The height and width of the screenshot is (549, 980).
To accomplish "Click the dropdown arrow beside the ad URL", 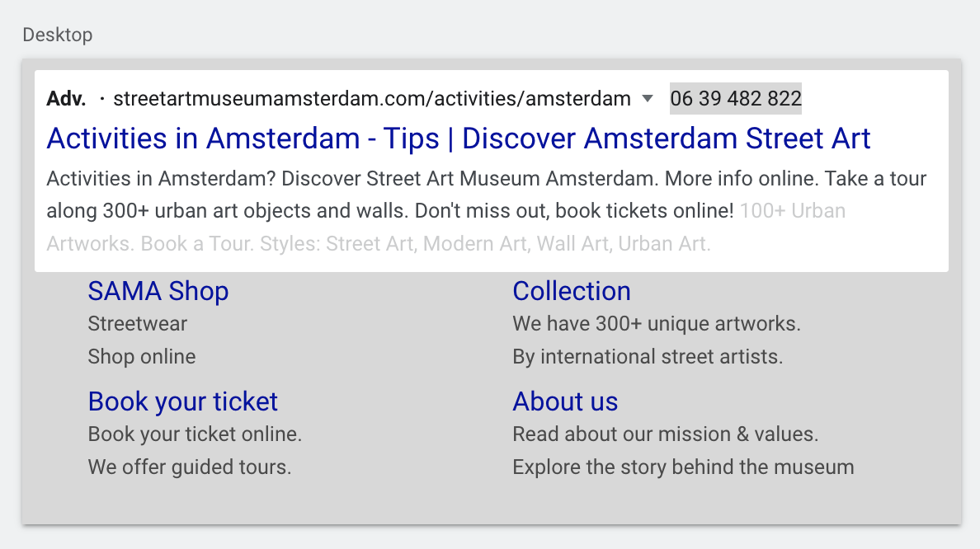I will [648, 99].
